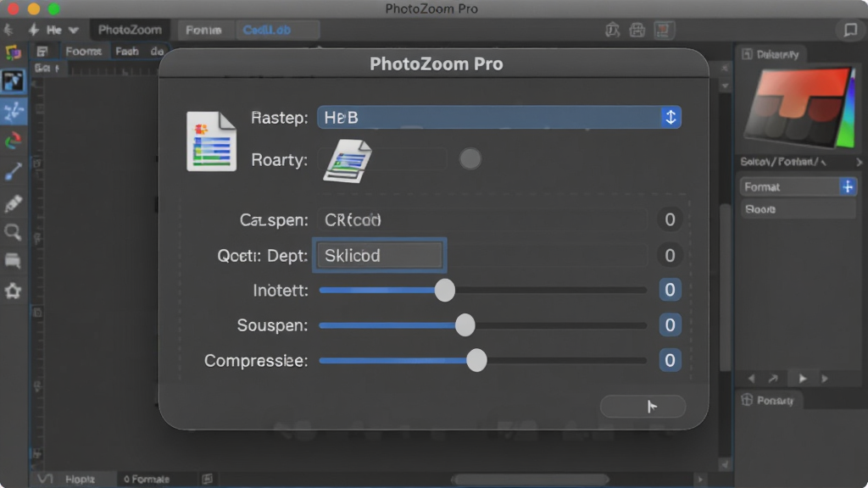Click the dialog's bottom confirm button
Image resolution: width=868 pixels, height=488 pixels.
(x=643, y=407)
